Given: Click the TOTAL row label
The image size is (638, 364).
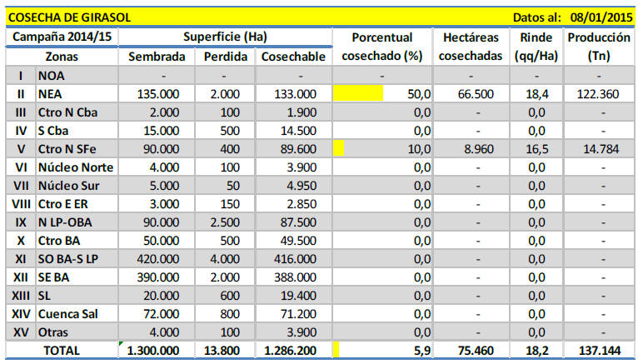Looking at the screenshot, I should pyautogui.click(x=60, y=352).
